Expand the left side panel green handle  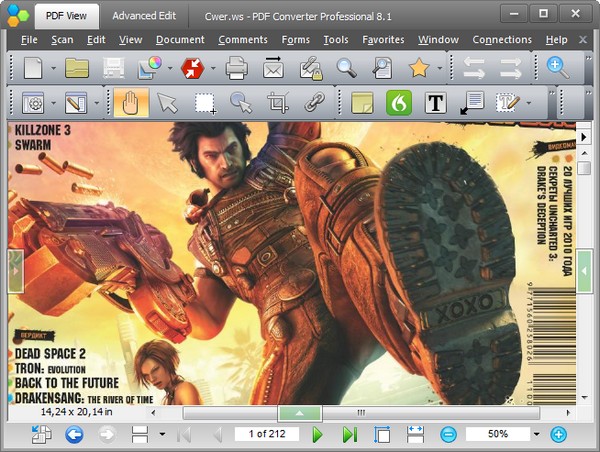(16, 271)
